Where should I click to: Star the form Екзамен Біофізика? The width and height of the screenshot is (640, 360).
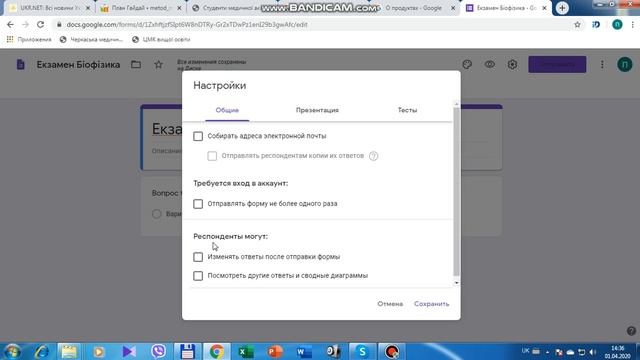pos(158,64)
